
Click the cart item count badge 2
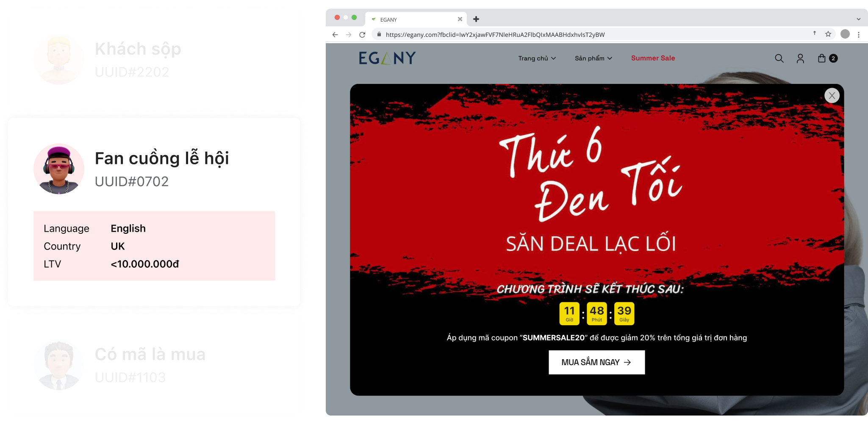[x=833, y=58]
